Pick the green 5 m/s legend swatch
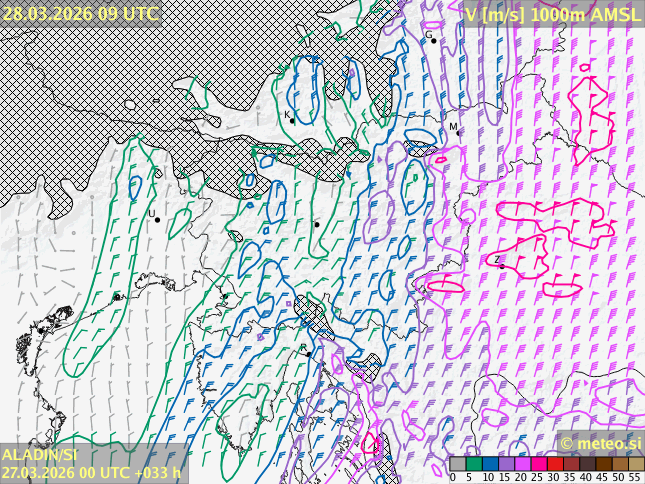 (x=473, y=464)
